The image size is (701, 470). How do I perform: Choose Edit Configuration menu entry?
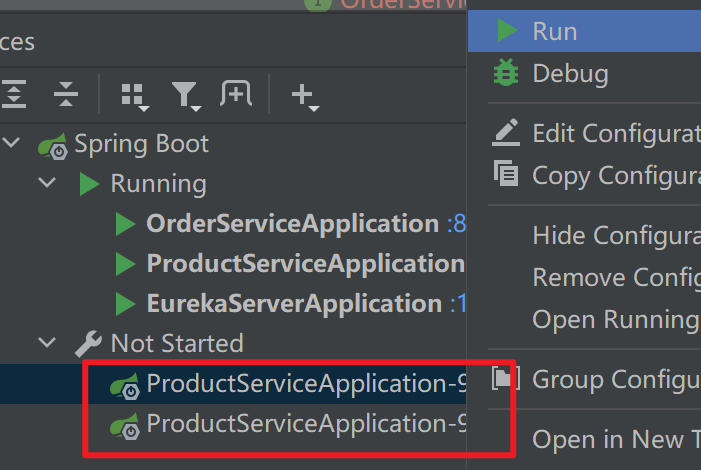coord(584,133)
